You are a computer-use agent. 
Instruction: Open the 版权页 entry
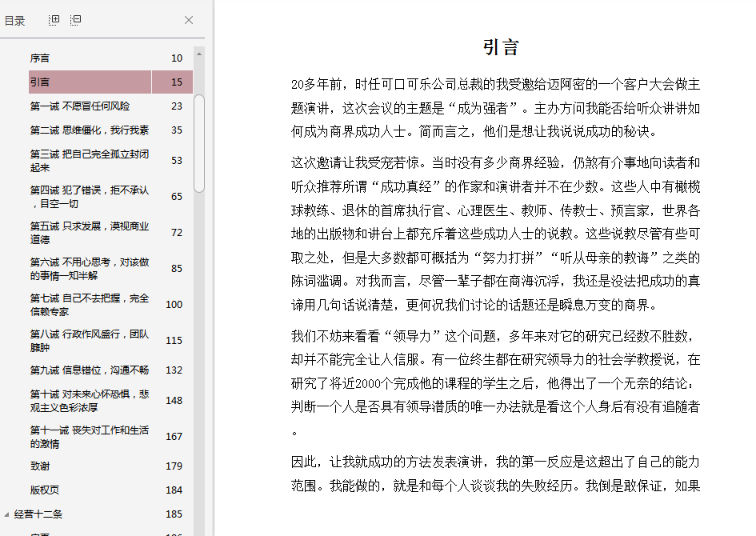[44, 490]
